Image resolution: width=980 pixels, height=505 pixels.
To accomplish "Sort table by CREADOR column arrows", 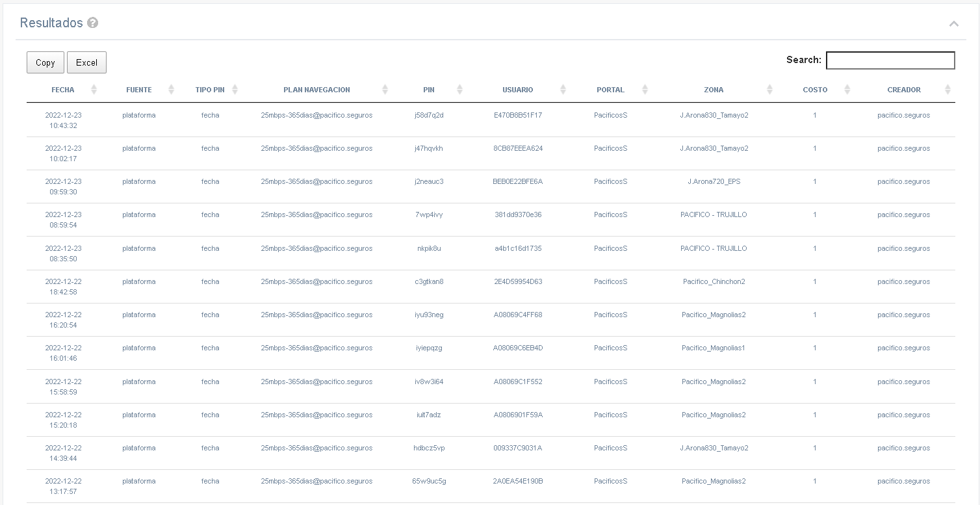I will (x=948, y=90).
